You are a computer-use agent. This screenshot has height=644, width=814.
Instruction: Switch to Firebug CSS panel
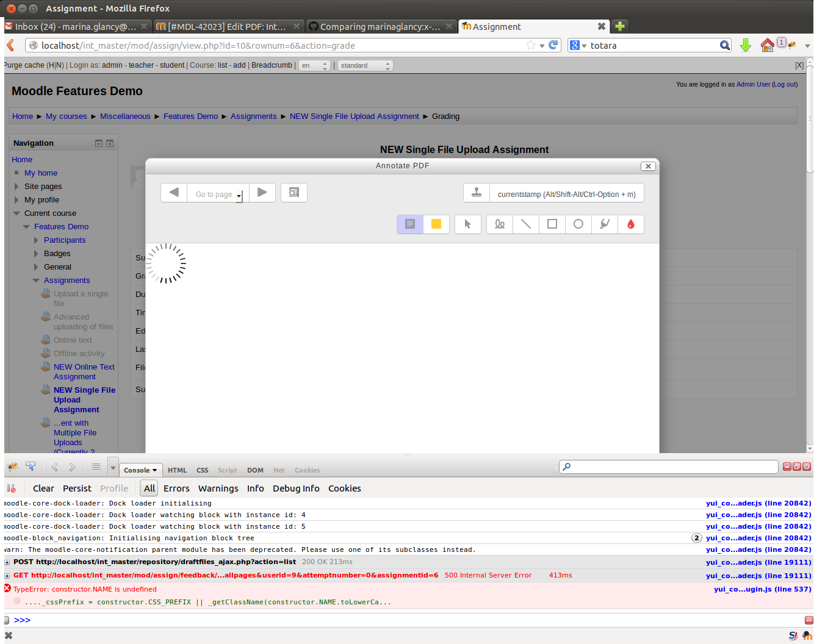tap(203, 470)
